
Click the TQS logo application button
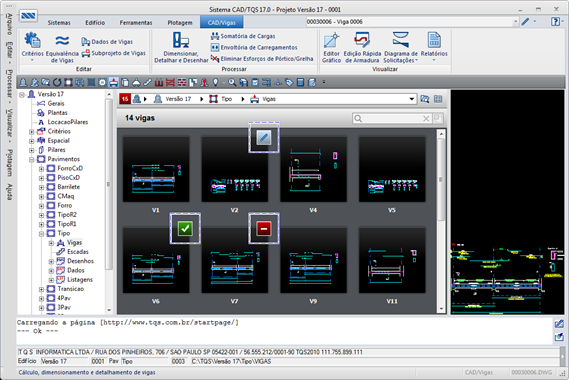click(28, 16)
